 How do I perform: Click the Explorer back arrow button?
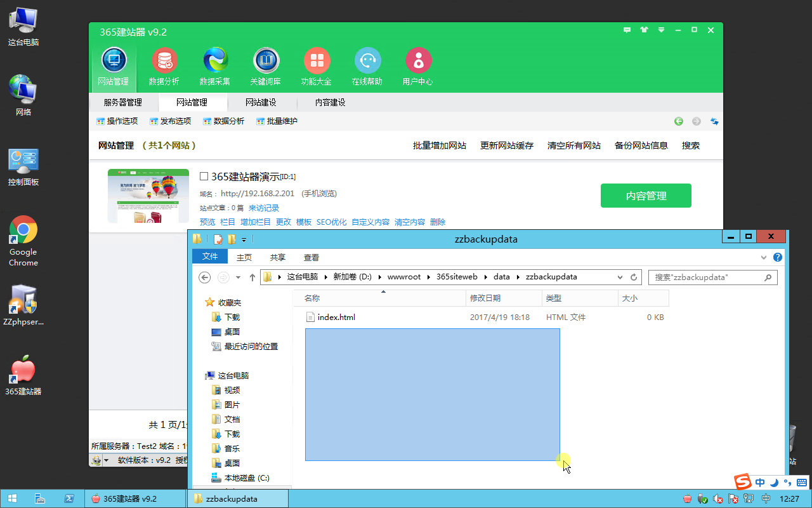[204, 277]
